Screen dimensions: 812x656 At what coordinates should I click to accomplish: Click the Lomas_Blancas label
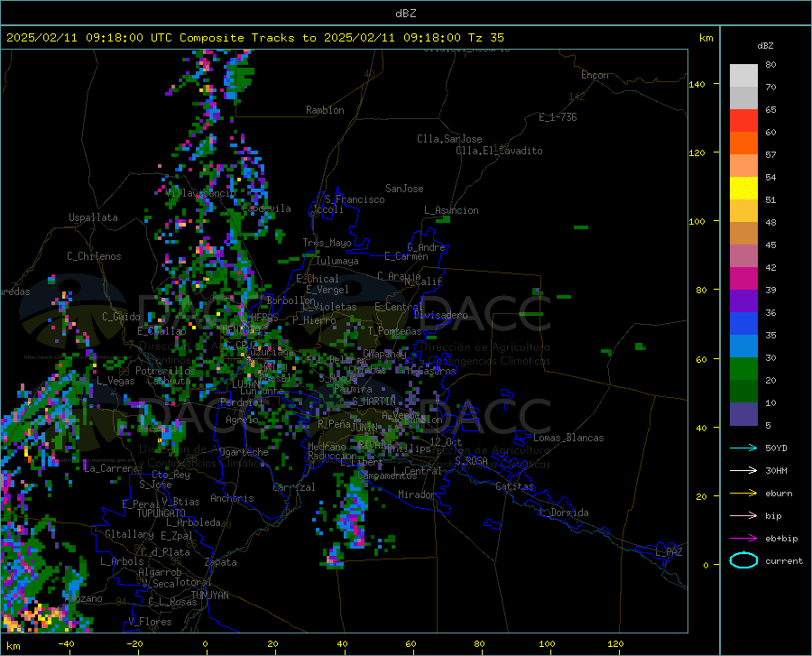(x=568, y=438)
